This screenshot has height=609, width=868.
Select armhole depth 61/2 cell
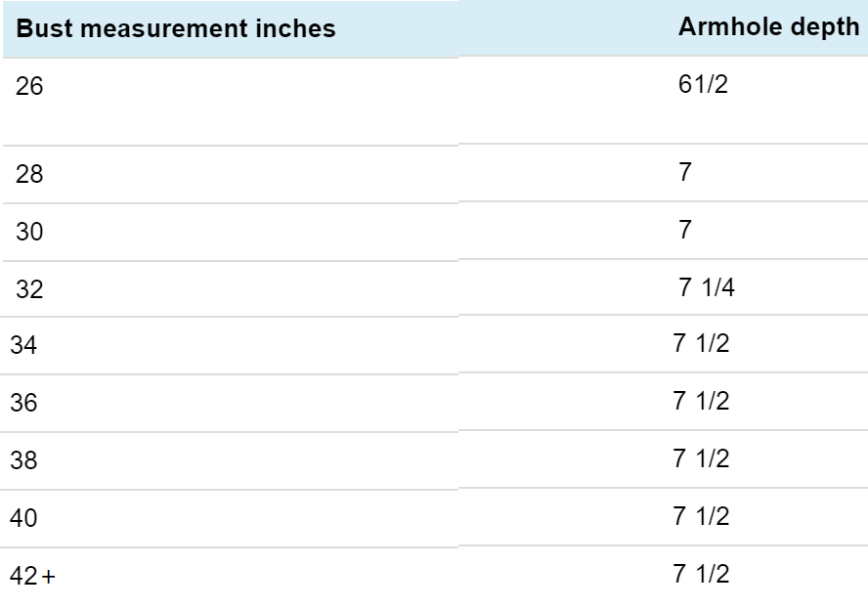pyautogui.click(x=702, y=85)
